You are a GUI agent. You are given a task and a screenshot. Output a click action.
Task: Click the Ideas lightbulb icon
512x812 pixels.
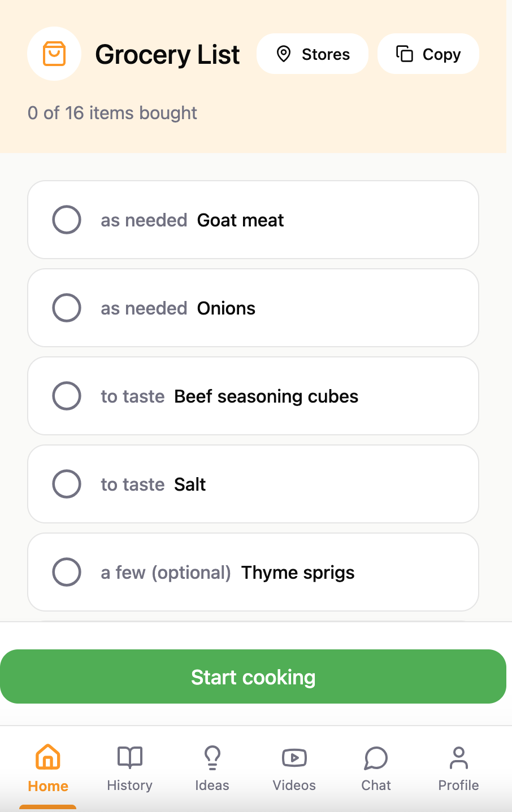click(212, 757)
